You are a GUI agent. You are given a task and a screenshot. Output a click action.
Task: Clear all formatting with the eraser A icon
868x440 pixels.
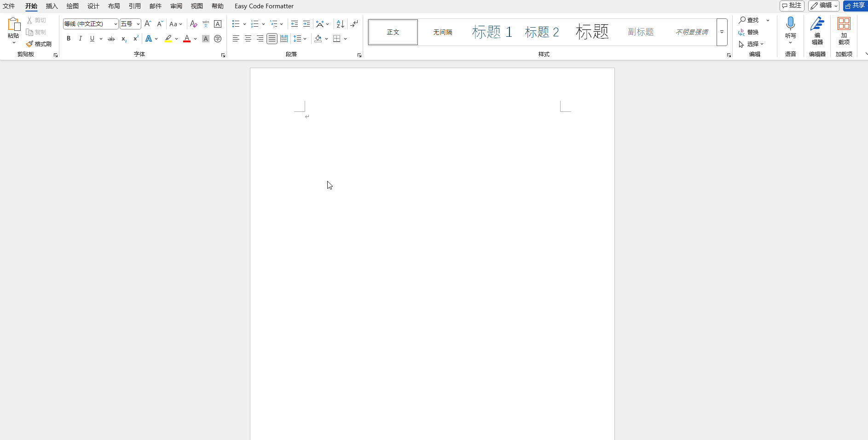tap(194, 24)
